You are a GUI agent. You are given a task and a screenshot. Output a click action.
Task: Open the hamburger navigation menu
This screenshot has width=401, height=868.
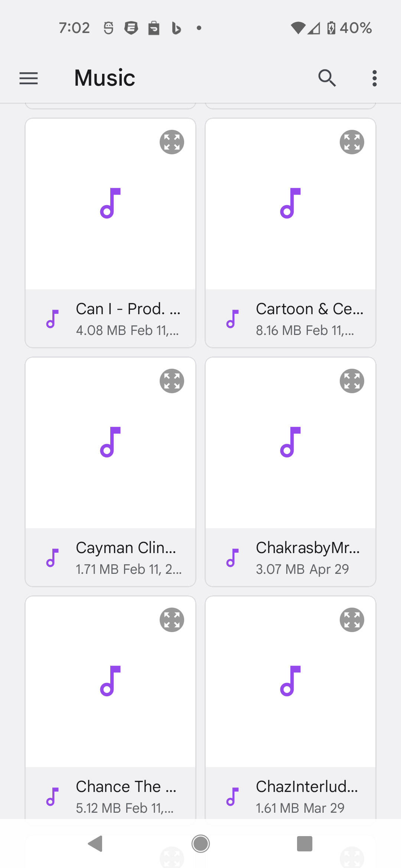[29, 78]
